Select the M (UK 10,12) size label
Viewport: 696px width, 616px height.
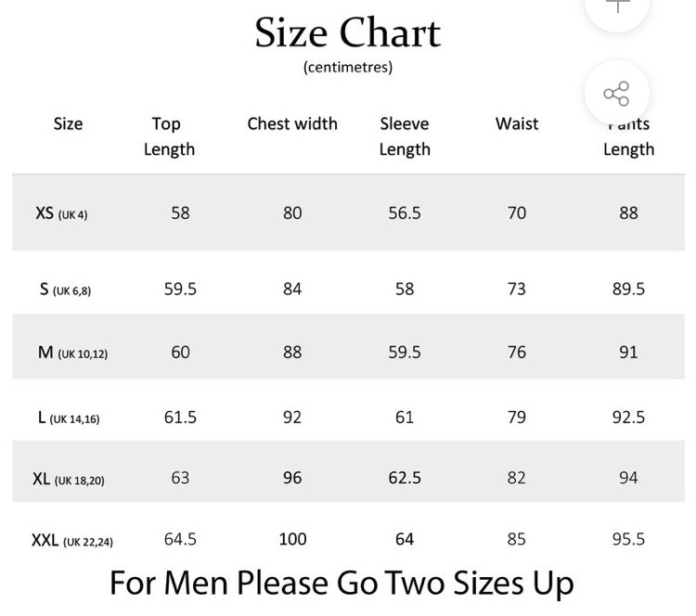tap(72, 353)
